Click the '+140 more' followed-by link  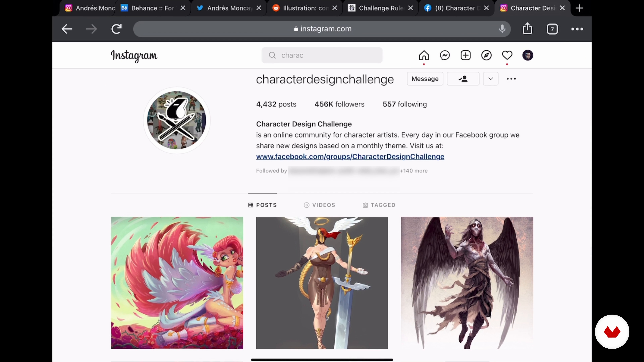tap(414, 171)
